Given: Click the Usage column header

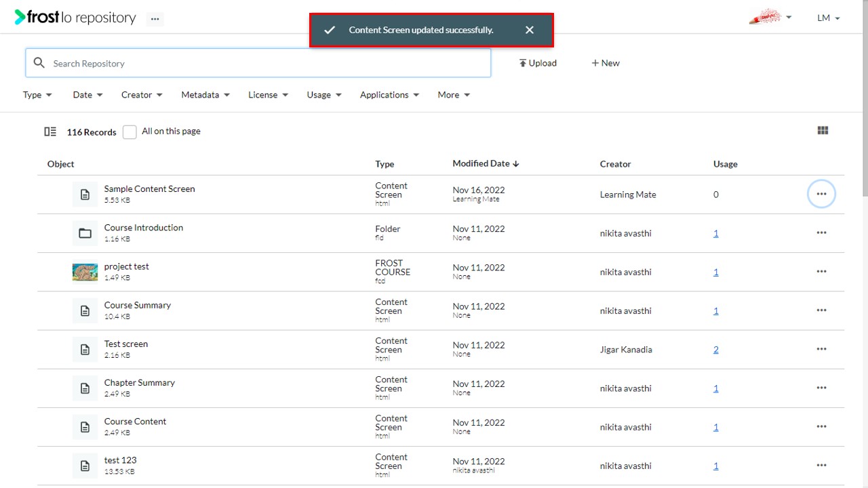Looking at the screenshot, I should [725, 164].
